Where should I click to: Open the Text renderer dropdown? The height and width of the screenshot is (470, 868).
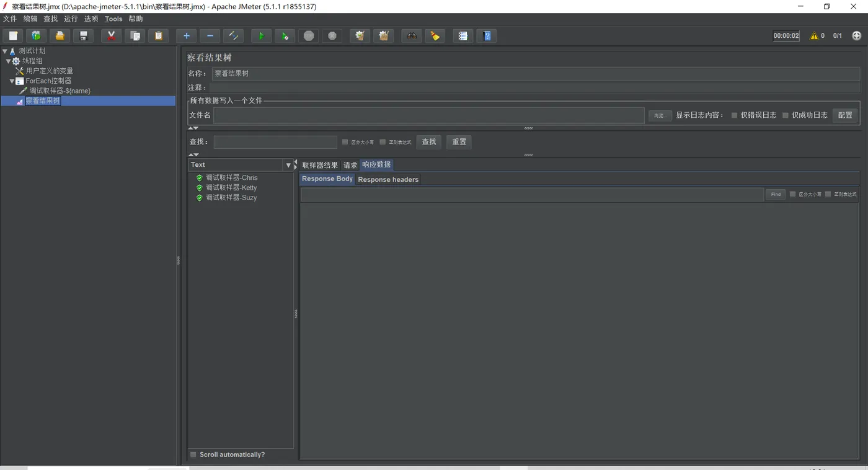288,165
